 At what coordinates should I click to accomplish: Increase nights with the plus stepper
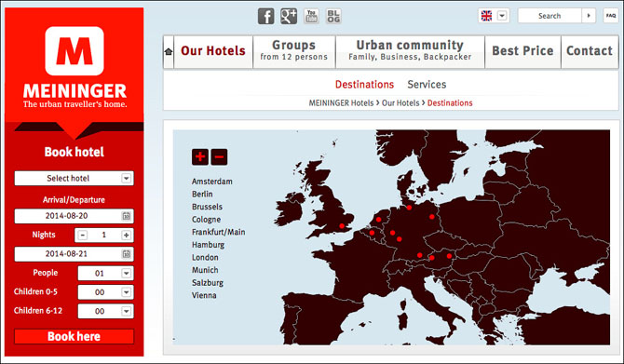pyautogui.click(x=126, y=236)
